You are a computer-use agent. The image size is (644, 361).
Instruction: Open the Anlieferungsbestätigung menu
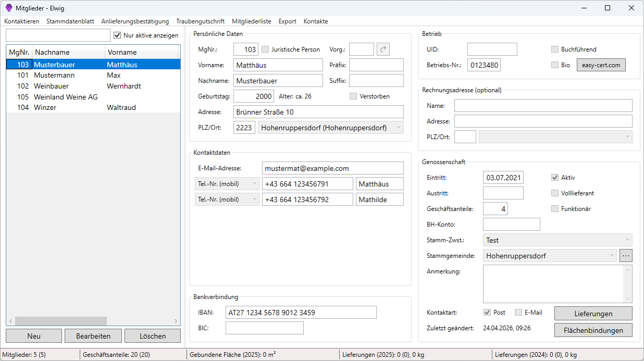[x=135, y=21]
